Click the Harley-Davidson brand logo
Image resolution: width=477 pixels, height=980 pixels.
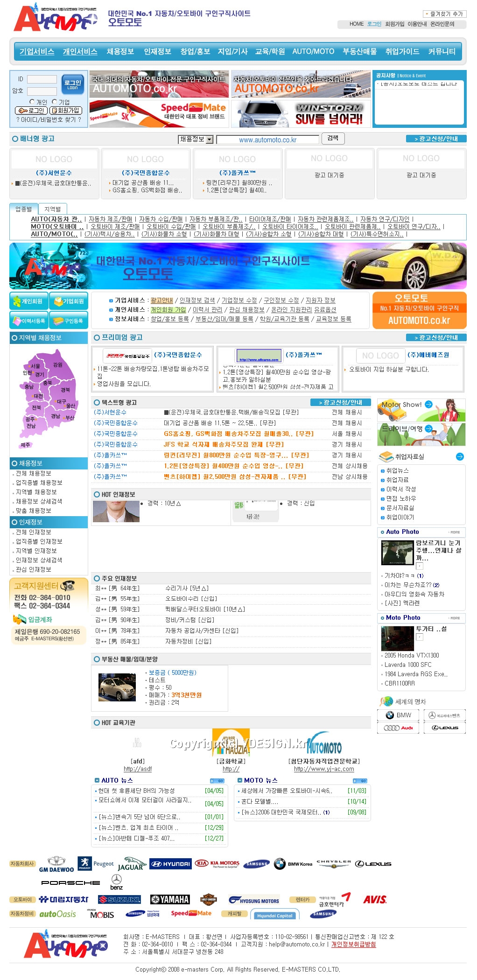pos(208,899)
